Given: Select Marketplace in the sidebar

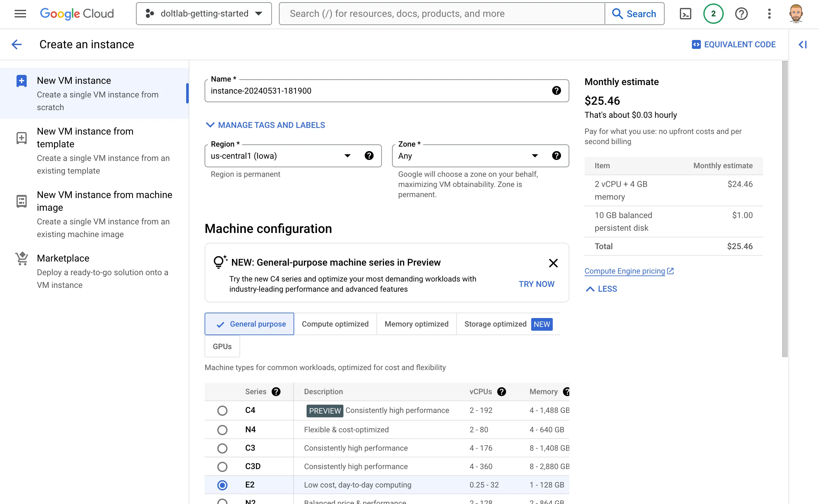Looking at the screenshot, I should coord(63,258).
